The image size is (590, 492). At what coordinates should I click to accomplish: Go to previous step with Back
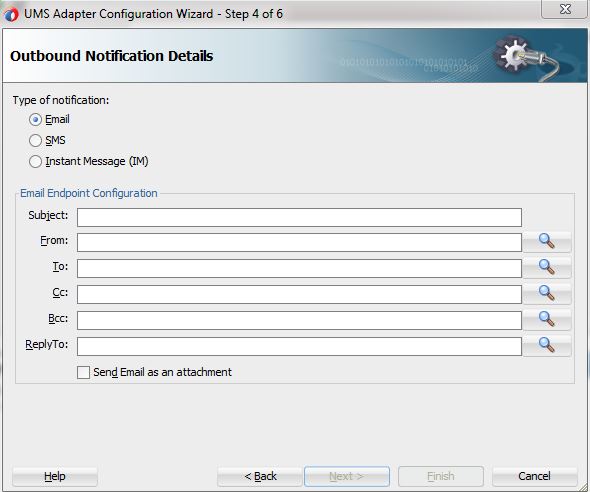[260, 477]
